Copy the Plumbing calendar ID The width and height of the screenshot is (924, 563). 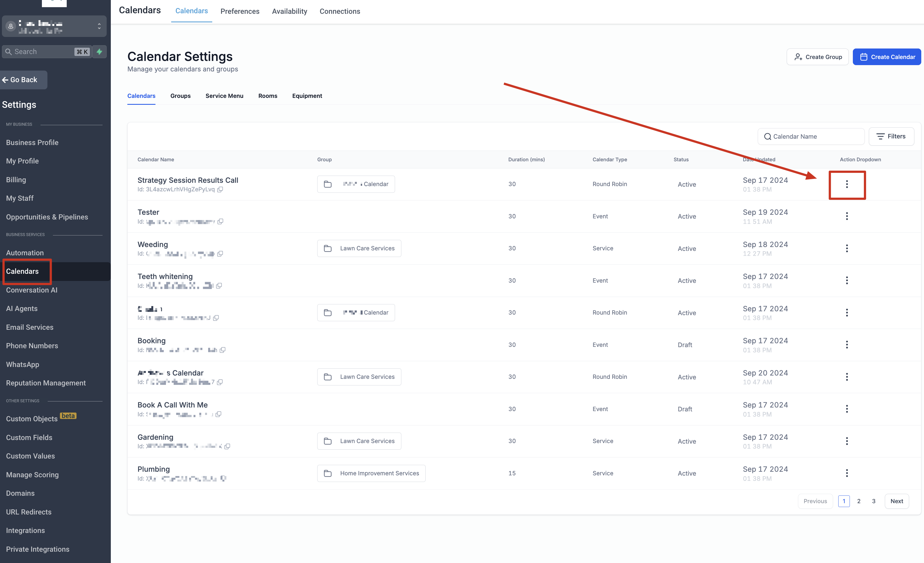click(224, 478)
